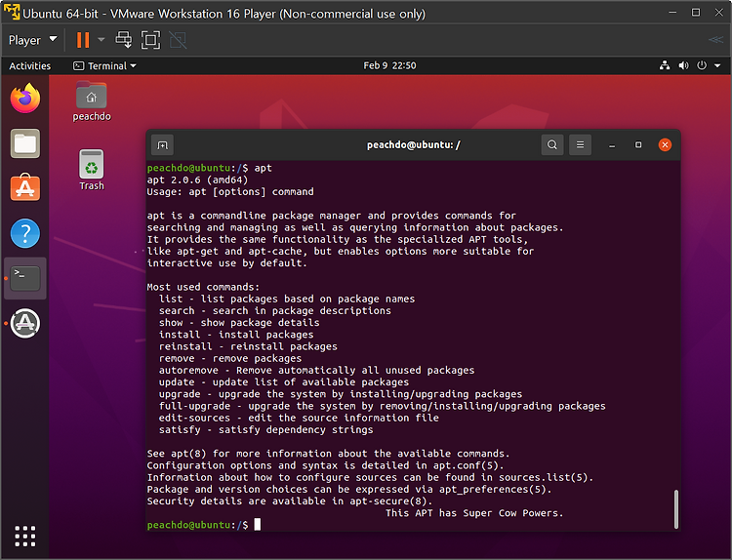Click the 'full-upgrade' command line
The image size is (732, 560).
tap(382, 406)
